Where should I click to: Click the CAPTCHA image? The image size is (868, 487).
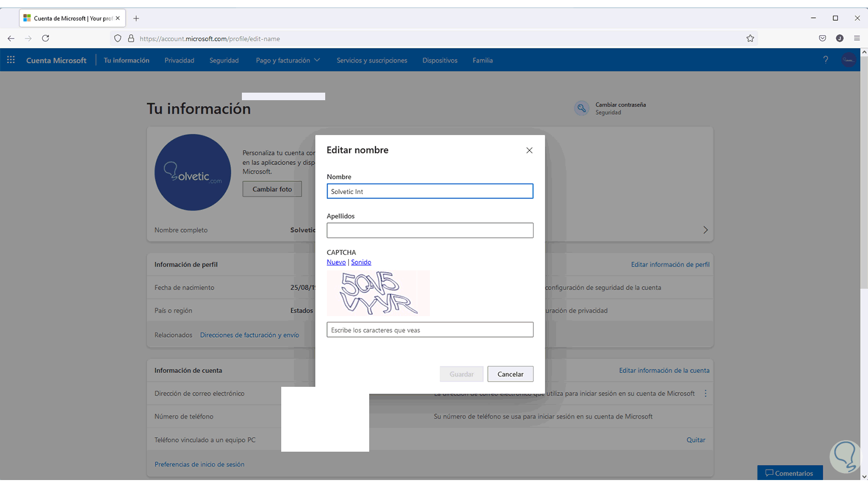click(378, 293)
